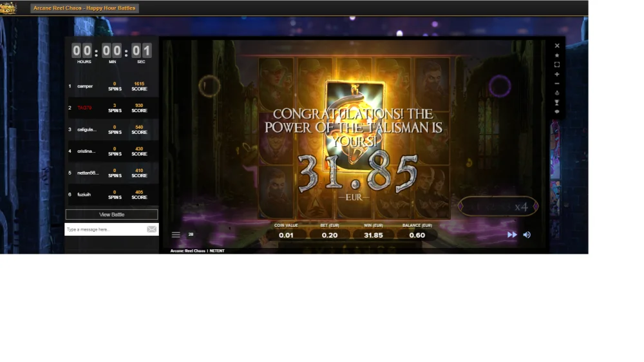Select player fuziuh in the leaderboard
Viewport: 644px width, 362px height.
(84, 195)
